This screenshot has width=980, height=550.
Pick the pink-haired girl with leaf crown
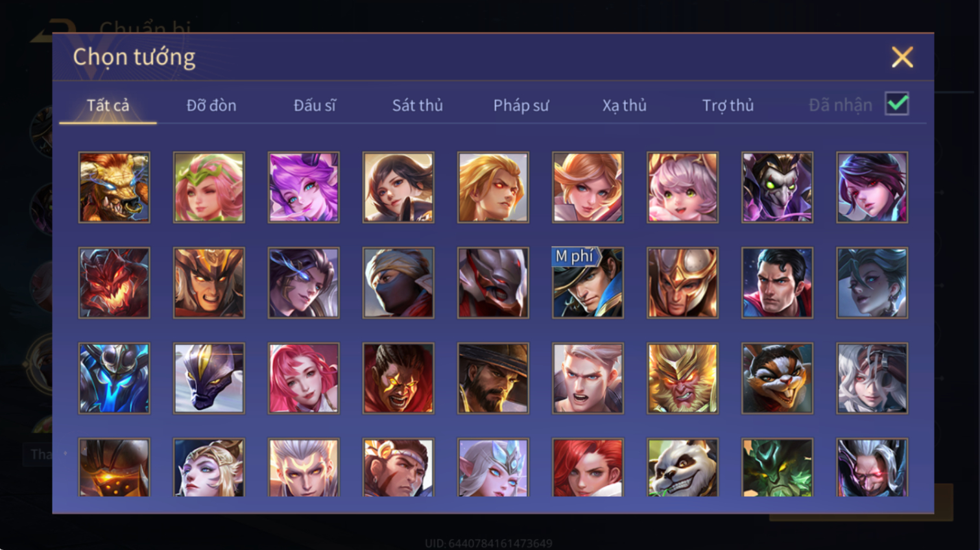pos(209,187)
